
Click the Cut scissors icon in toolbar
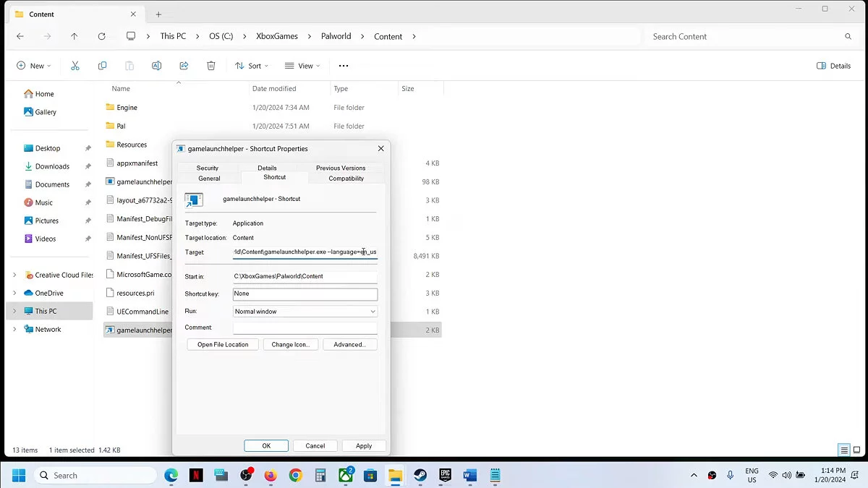point(75,66)
